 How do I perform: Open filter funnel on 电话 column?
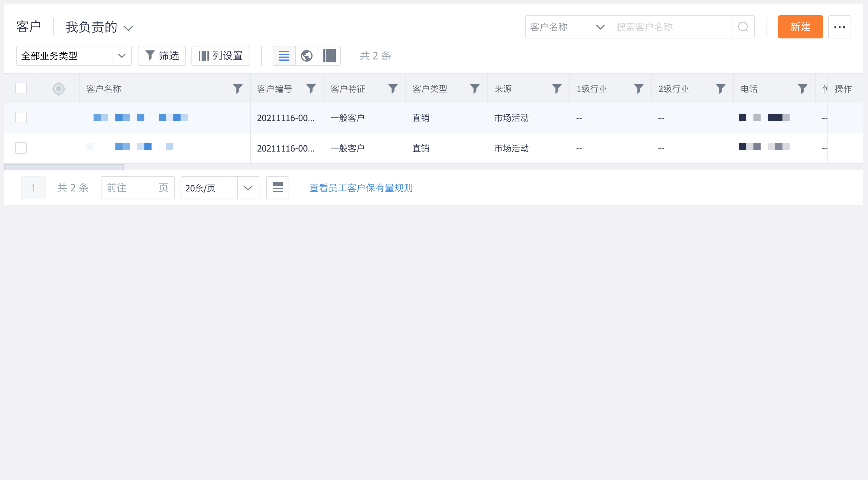pyautogui.click(x=803, y=88)
